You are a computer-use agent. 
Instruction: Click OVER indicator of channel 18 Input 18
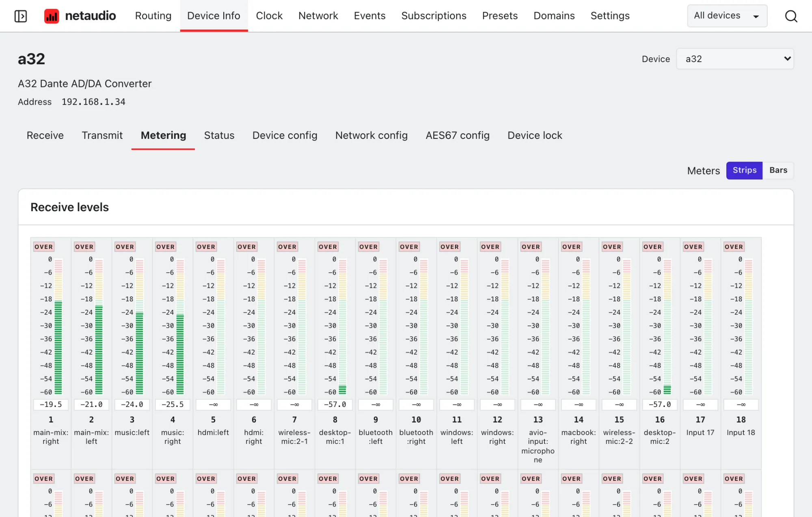734,247
